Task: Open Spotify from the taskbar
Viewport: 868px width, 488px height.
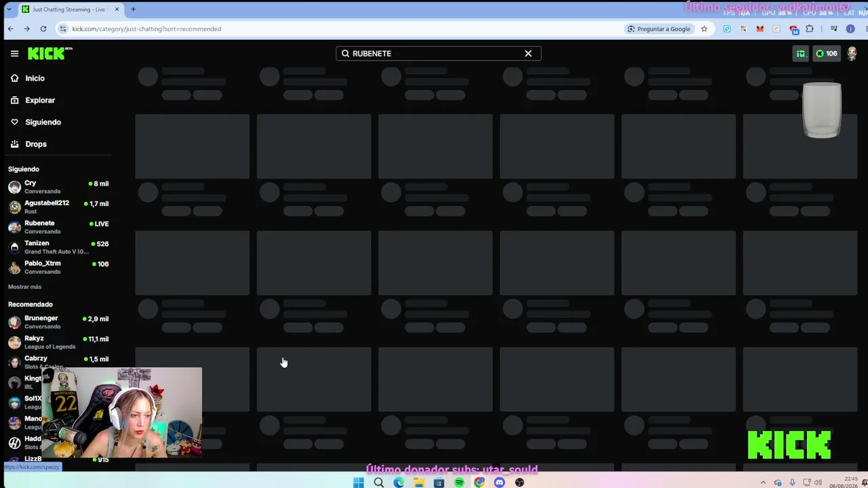Action: click(459, 483)
